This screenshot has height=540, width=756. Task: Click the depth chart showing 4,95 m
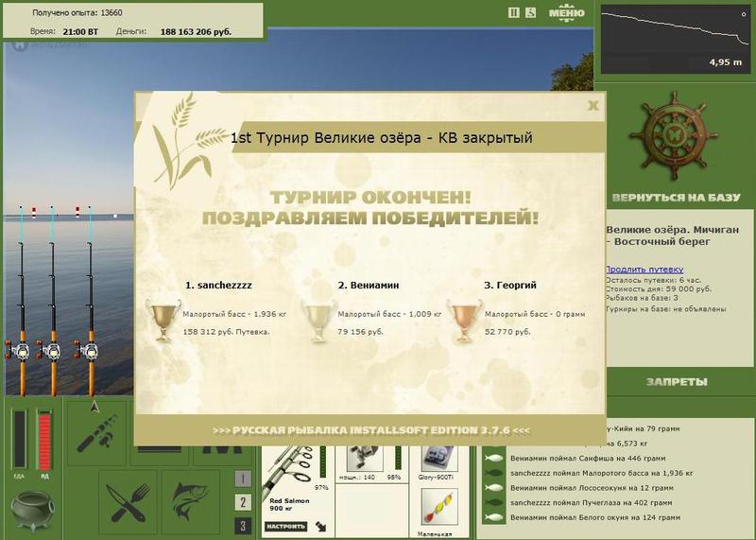tap(675, 40)
